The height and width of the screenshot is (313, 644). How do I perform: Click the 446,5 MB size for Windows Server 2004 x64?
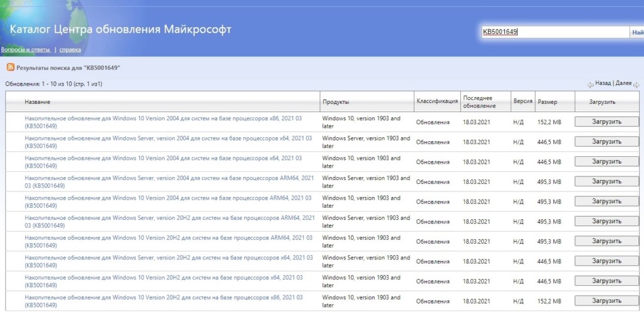point(549,142)
